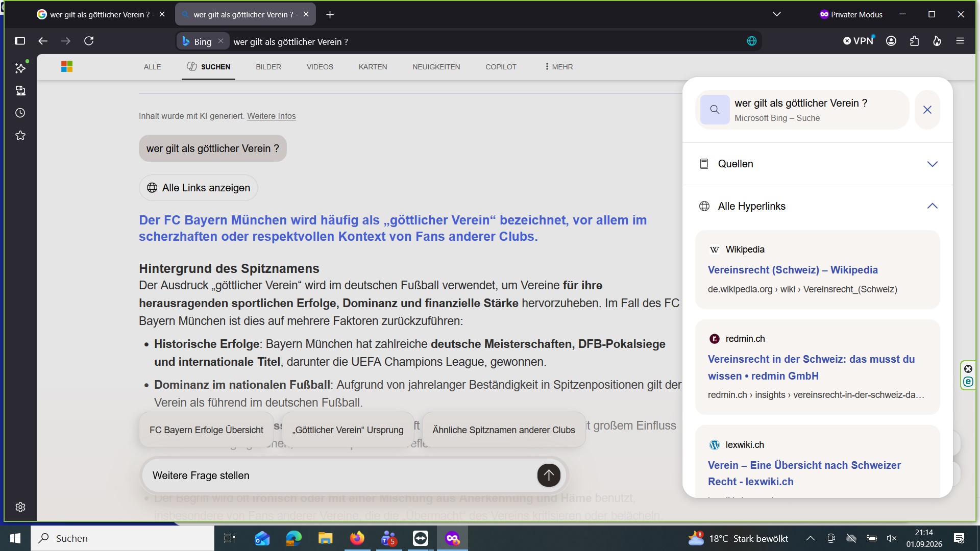Select FC Bayern Erfolge Übersicht suggestion

206,430
